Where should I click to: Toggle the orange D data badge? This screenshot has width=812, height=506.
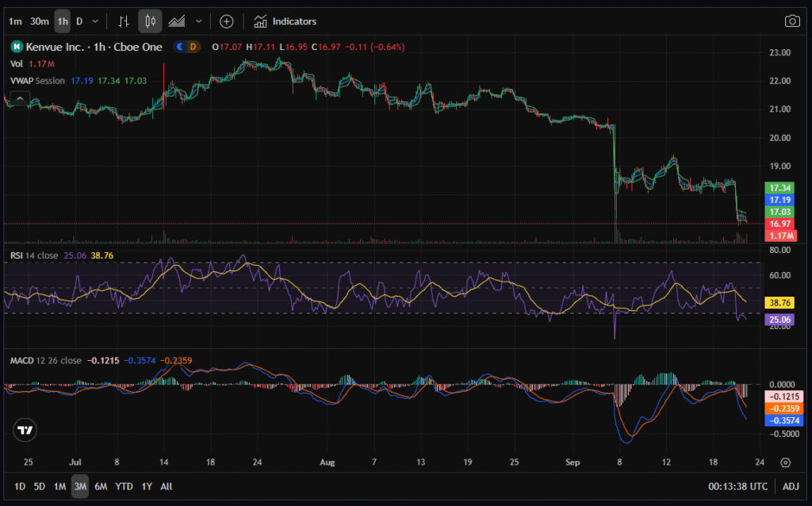(193, 47)
